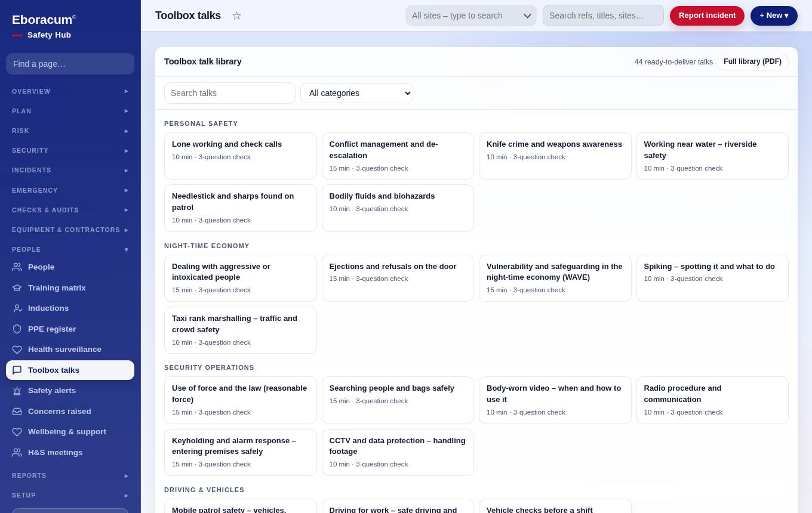Screen dimensions: 812x513
Task: Download the Full library (PDF)
Action: 752,62
